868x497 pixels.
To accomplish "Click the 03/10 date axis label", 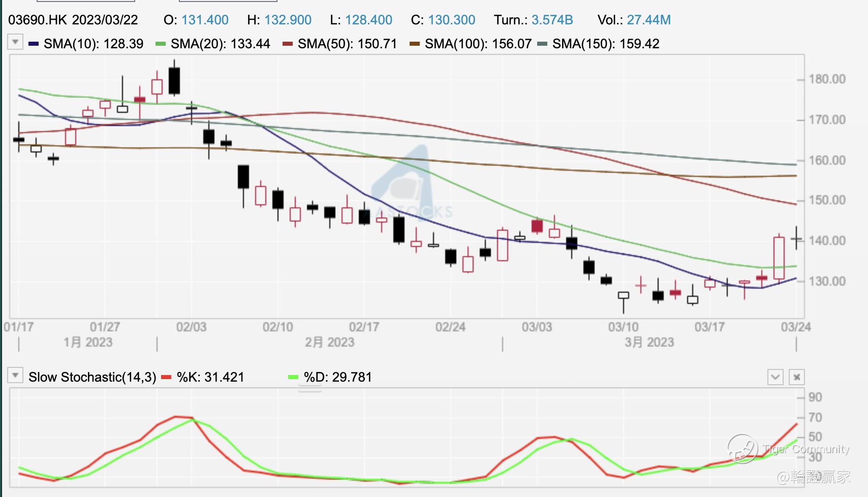I will (624, 327).
